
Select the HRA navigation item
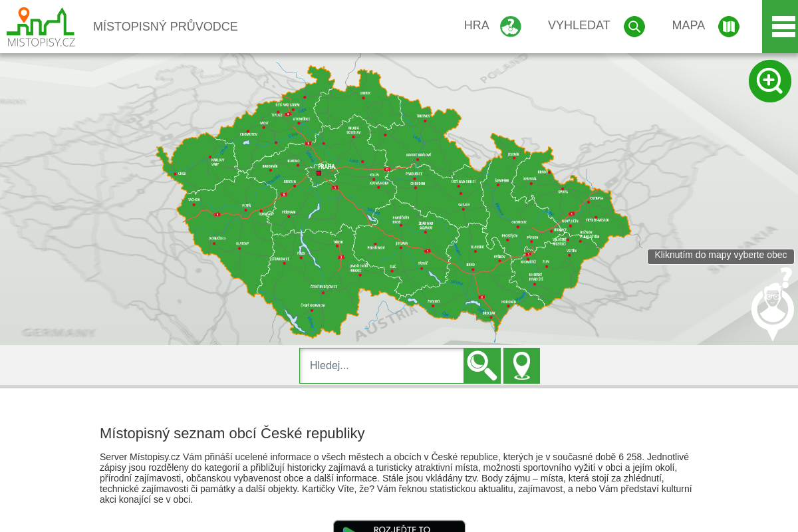476,25
